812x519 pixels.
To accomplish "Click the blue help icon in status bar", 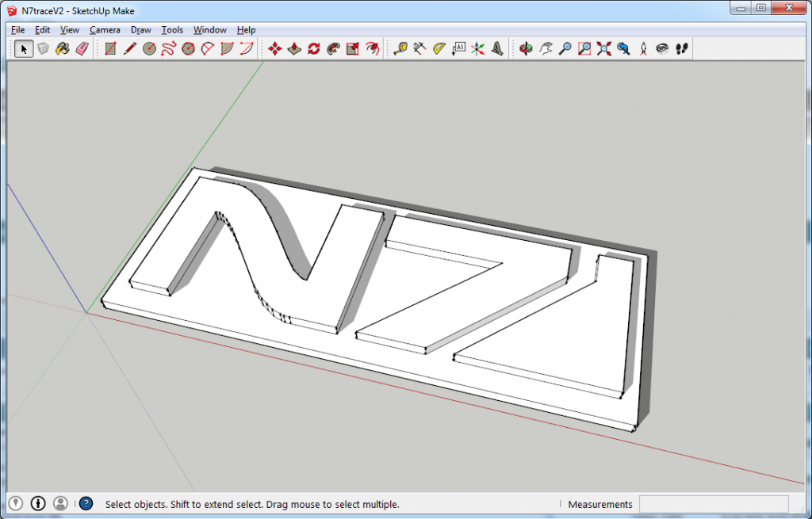I will (x=86, y=504).
